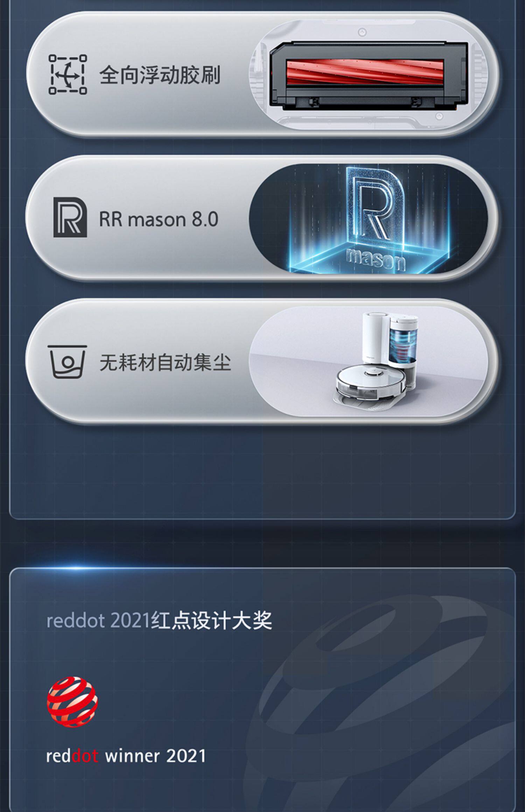Click the RR mason logo icon
The image size is (525, 812).
tap(70, 217)
